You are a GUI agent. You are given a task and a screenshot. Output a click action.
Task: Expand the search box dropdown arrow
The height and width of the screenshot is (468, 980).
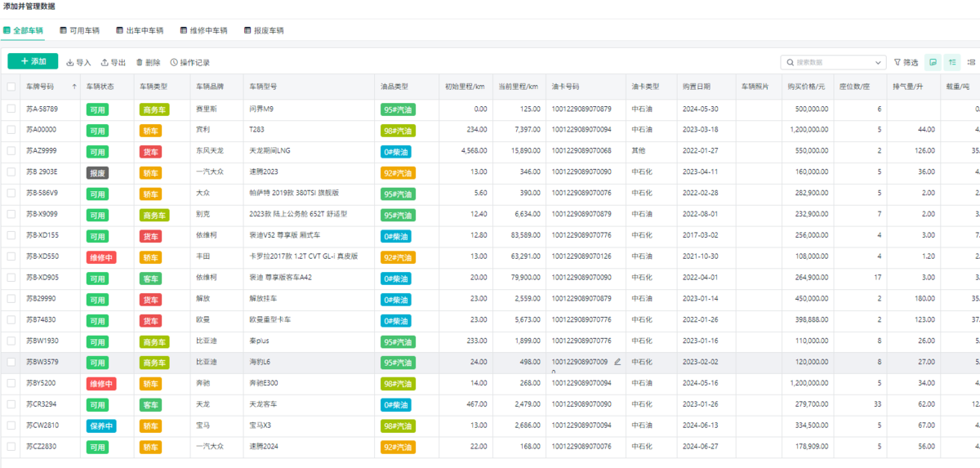pos(879,62)
